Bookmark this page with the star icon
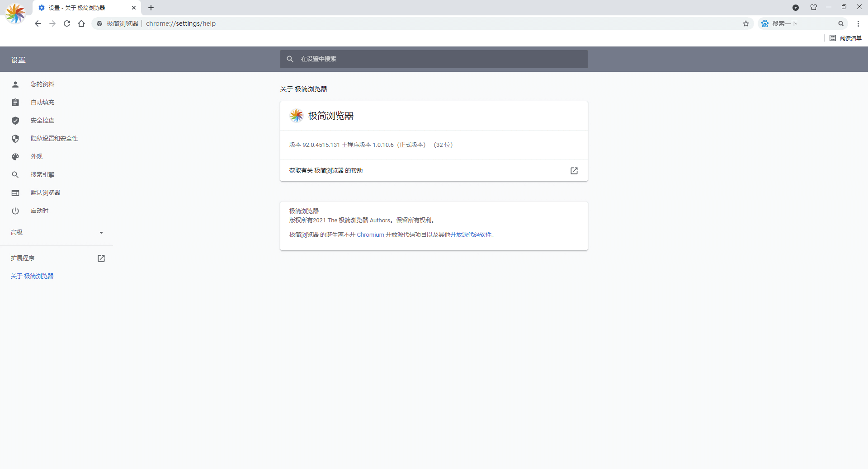This screenshot has height=469, width=868. point(746,23)
